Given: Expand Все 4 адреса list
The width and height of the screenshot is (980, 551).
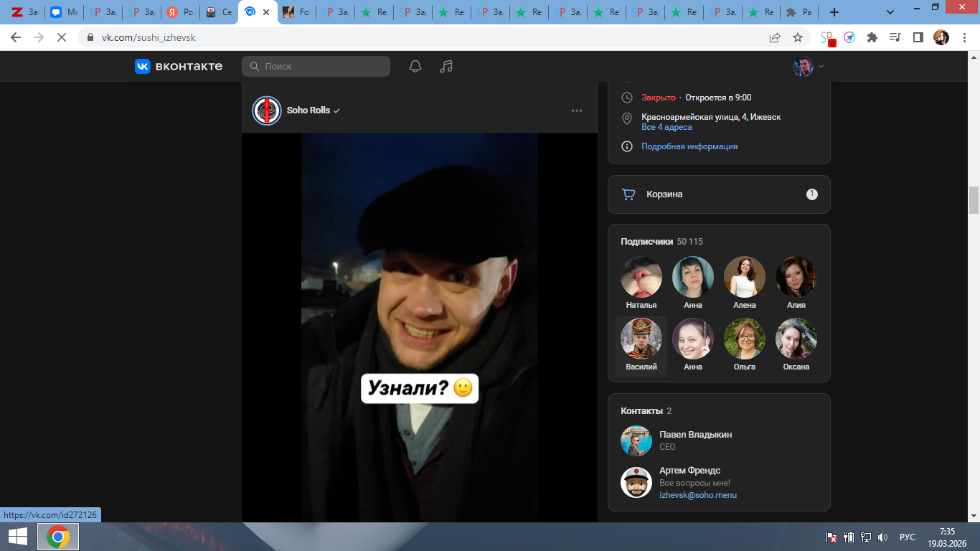Looking at the screenshot, I should (666, 127).
